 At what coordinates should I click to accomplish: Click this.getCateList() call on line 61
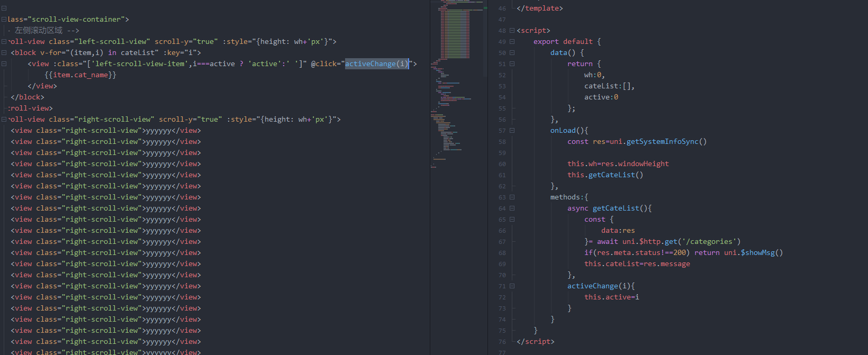605,175
